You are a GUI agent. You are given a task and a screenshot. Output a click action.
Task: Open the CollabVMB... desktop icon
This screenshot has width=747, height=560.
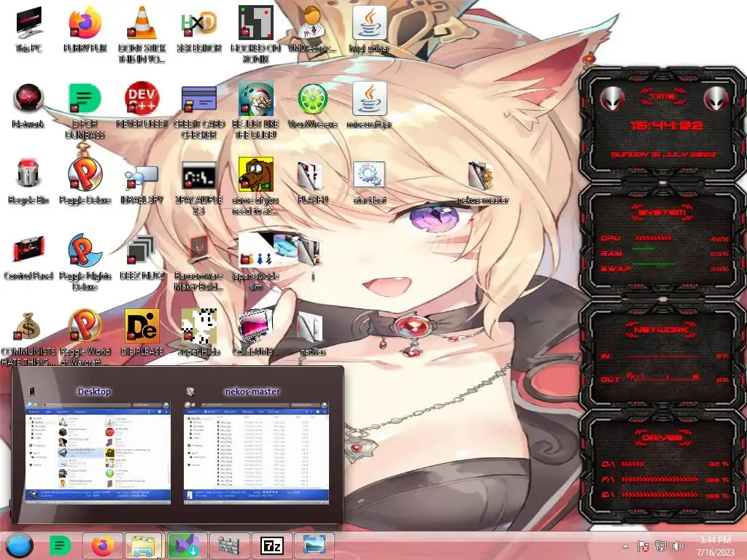256,332
